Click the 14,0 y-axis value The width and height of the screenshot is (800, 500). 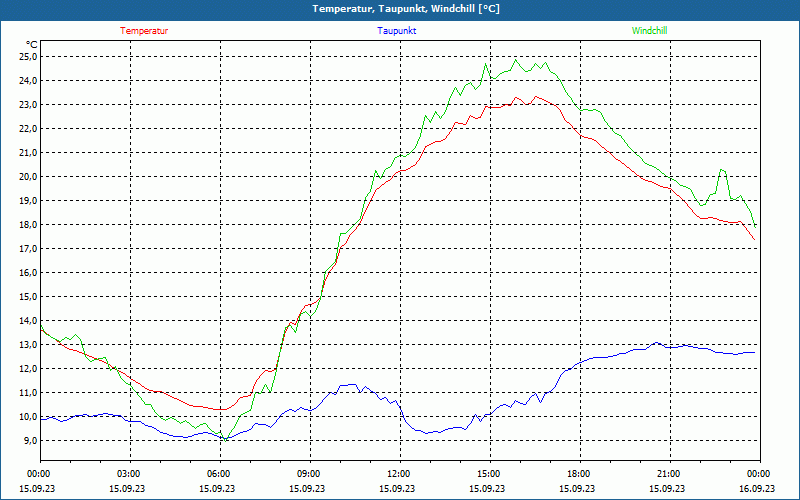point(29,320)
